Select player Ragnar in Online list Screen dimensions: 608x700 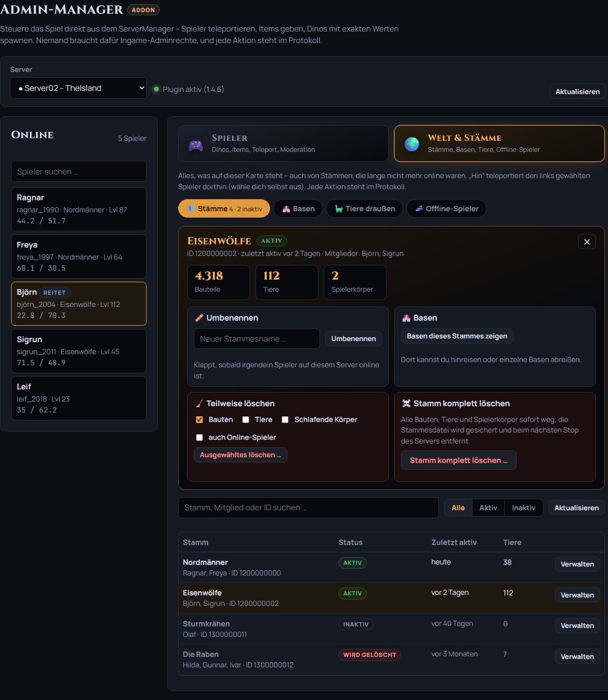click(79, 209)
